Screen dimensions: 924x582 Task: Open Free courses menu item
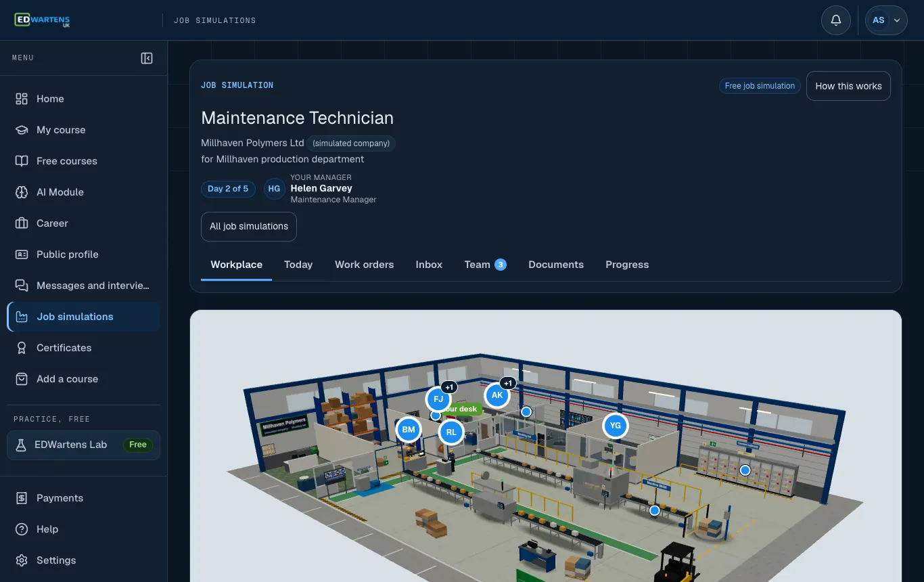coord(83,161)
